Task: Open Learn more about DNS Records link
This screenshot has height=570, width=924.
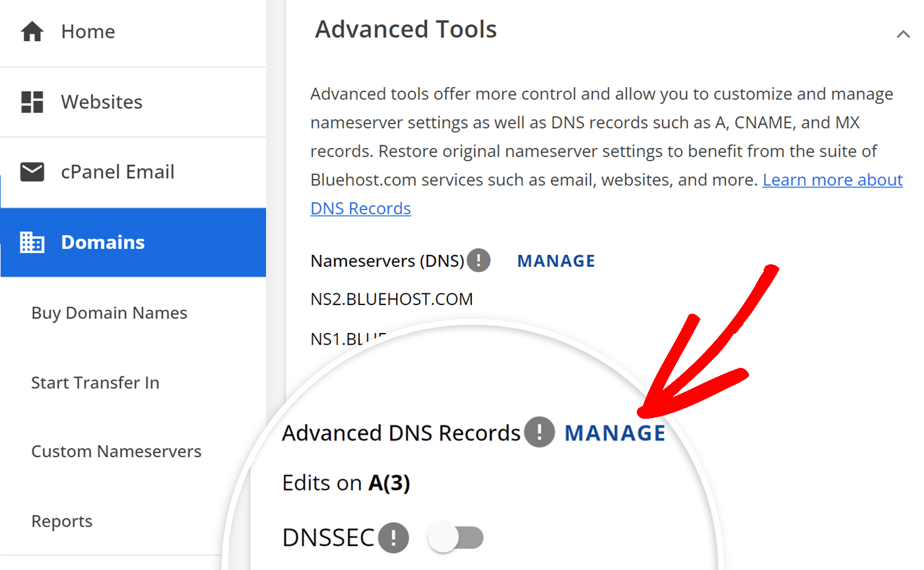Action: 832,180
